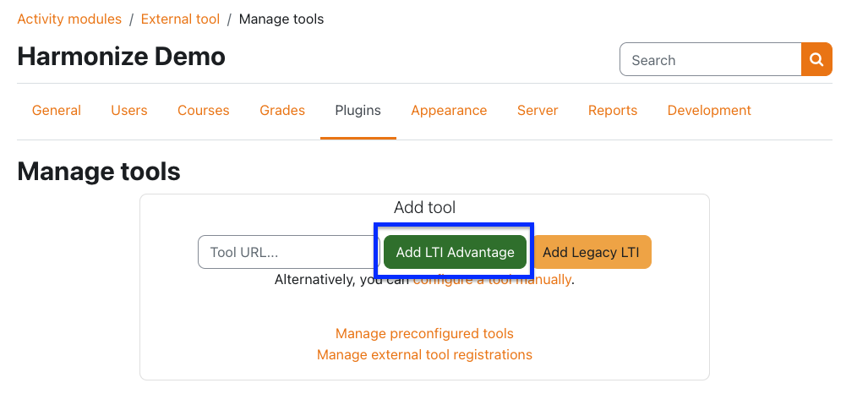
Task: Select the Courses tab
Action: 204,111
